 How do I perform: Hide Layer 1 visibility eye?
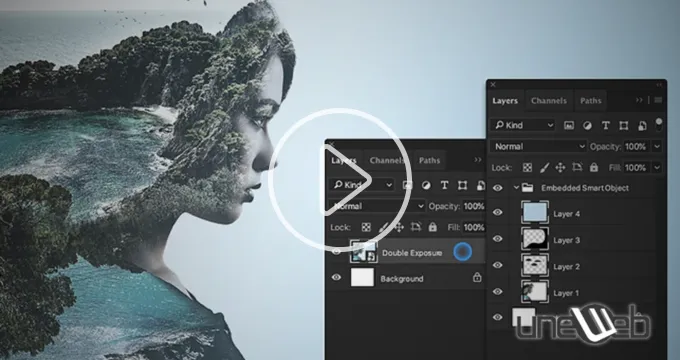(x=497, y=291)
